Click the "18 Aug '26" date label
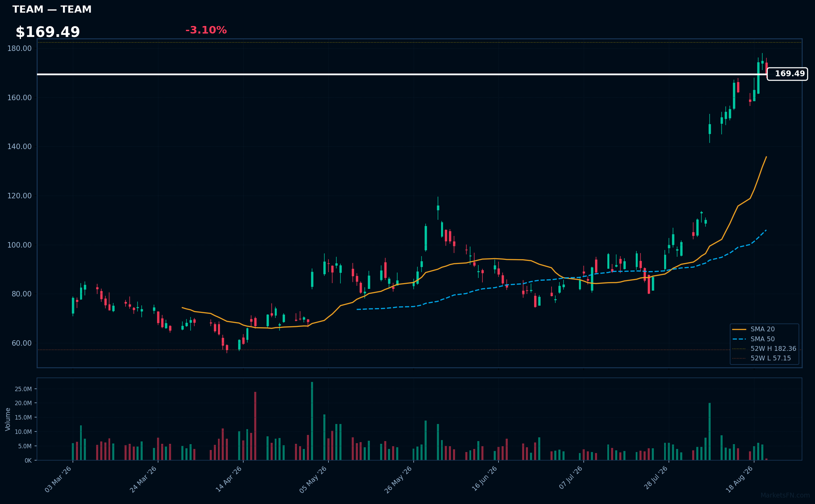 (739, 479)
